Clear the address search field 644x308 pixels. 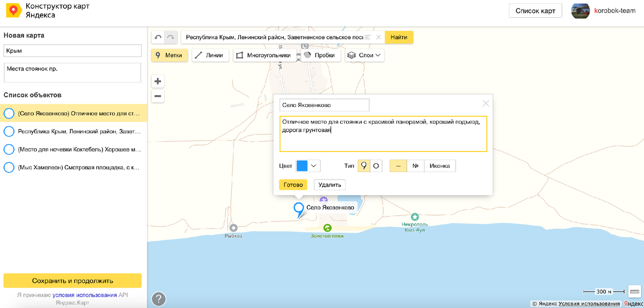coord(378,37)
